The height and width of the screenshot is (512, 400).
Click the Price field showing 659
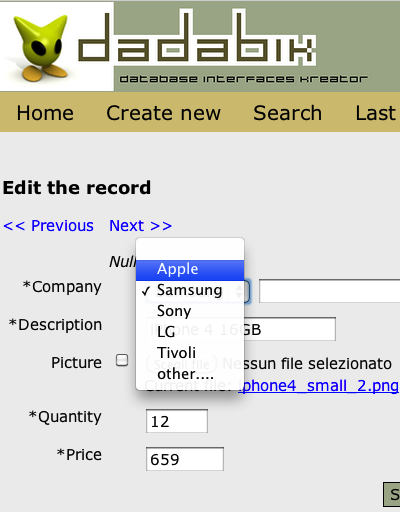185,459
